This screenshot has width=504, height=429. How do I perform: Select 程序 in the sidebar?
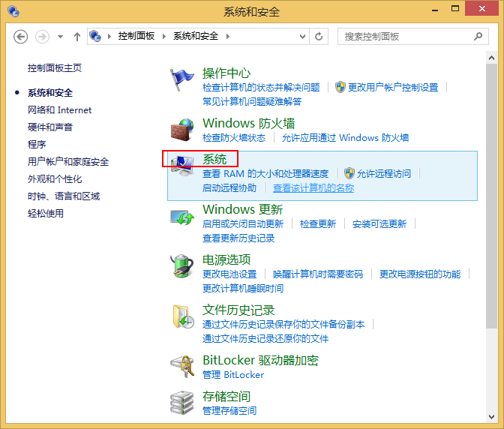tap(37, 144)
